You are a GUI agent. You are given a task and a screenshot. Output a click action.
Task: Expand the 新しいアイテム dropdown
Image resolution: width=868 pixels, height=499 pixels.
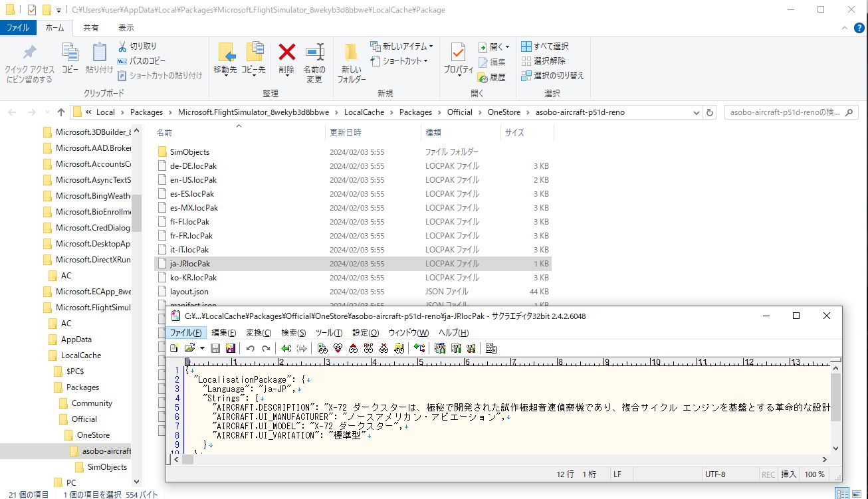click(431, 47)
